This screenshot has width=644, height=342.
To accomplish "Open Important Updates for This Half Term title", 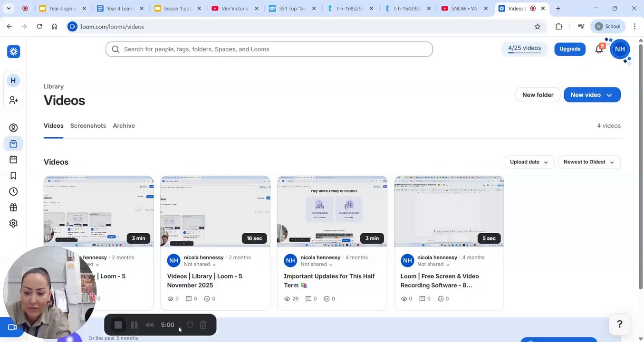I will (329, 281).
